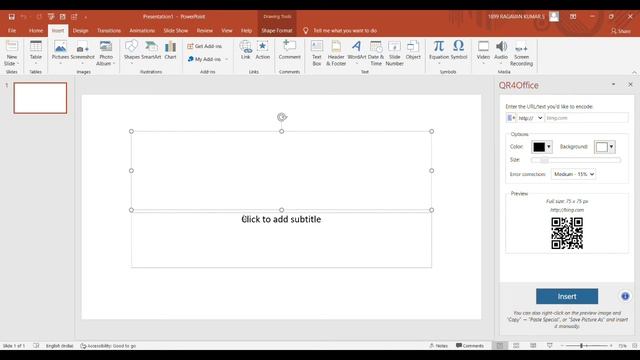Collapse the ribbon with the chevron
The height and width of the screenshot is (360, 640).
(634, 72)
